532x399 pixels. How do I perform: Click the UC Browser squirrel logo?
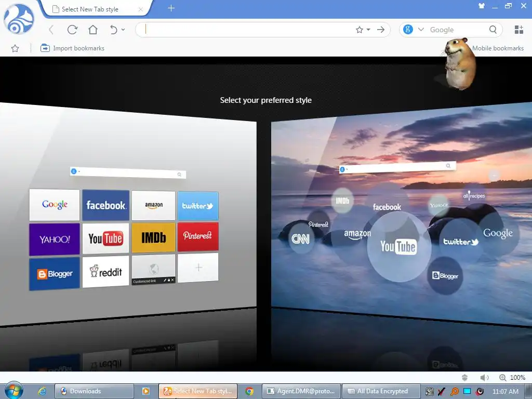click(x=19, y=19)
